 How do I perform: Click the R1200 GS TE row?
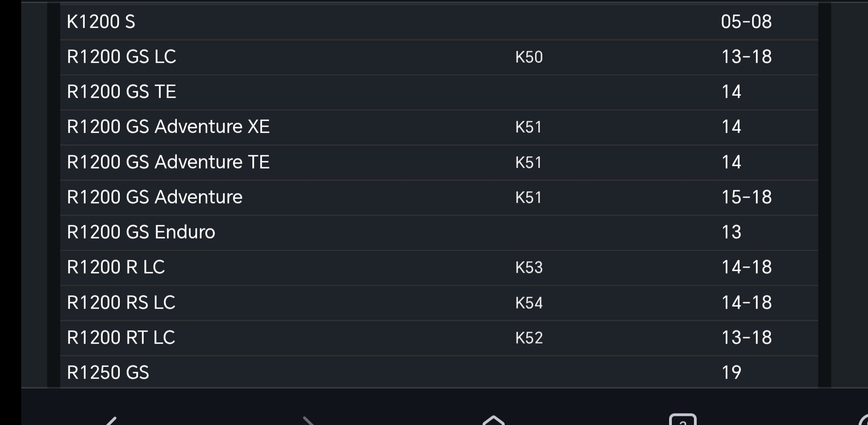pyautogui.click(x=121, y=92)
